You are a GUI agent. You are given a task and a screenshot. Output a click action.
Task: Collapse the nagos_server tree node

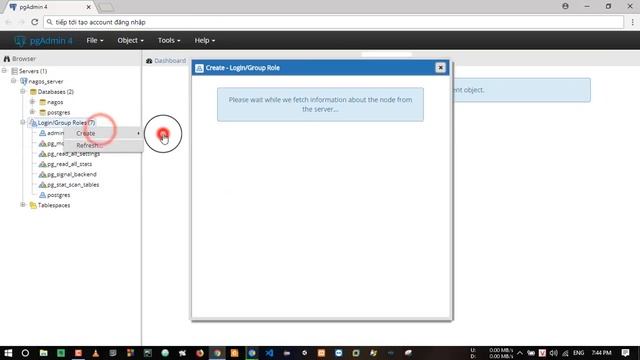tap(13, 81)
